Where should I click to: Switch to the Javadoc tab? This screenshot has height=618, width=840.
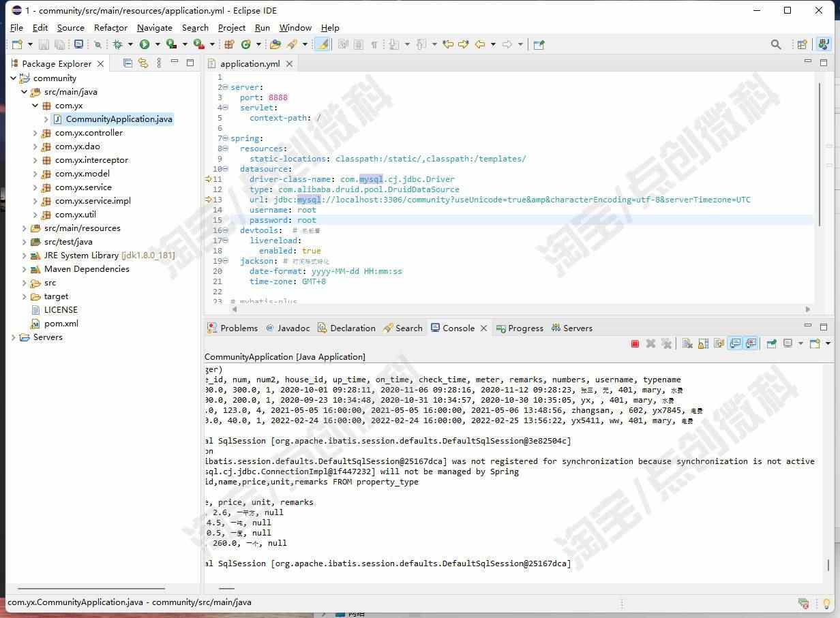pos(288,328)
